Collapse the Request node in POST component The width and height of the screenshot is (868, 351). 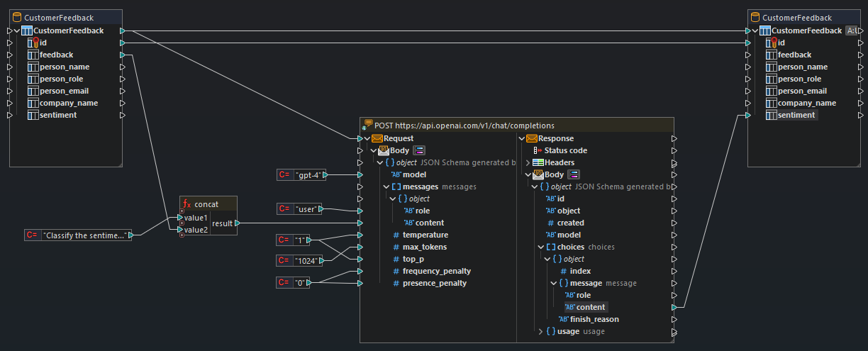click(x=367, y=138)
